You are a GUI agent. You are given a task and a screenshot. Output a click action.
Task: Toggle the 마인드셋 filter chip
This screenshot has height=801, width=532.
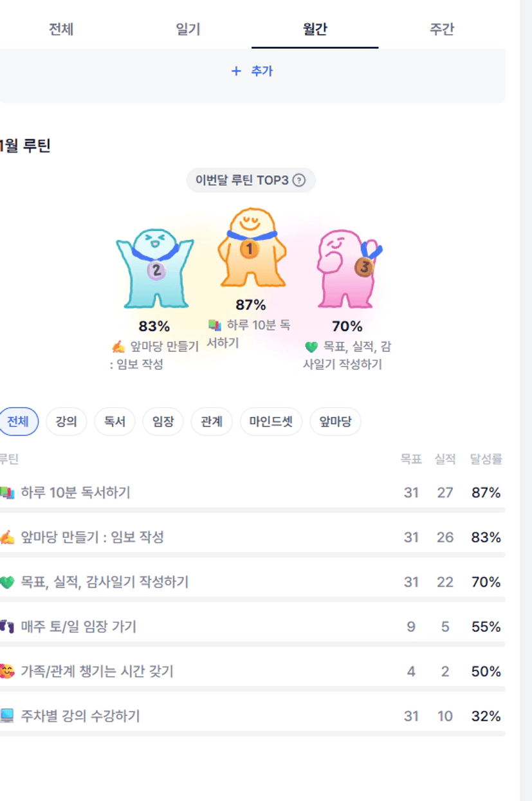271,422
